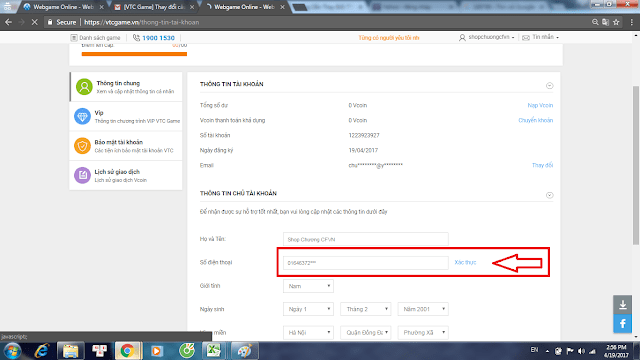
Task: Open Thông tin chung green profile icon
Action: coord(84,87)
